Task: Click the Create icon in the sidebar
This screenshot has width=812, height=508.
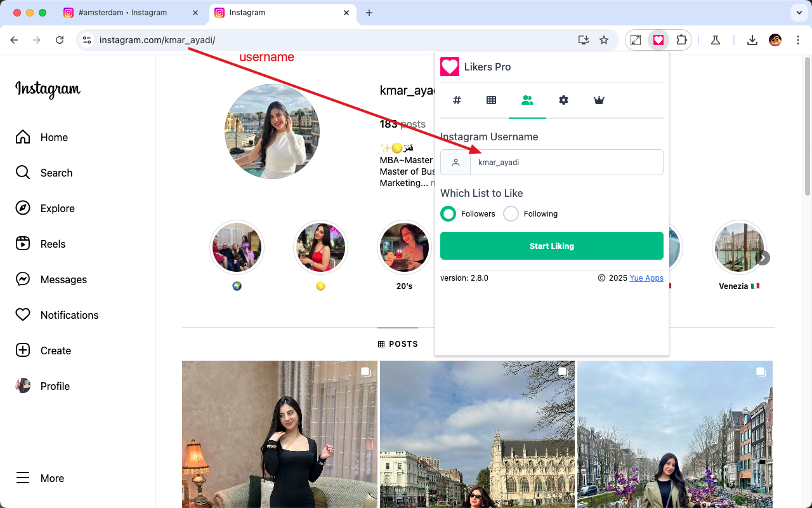Action: 56,351
